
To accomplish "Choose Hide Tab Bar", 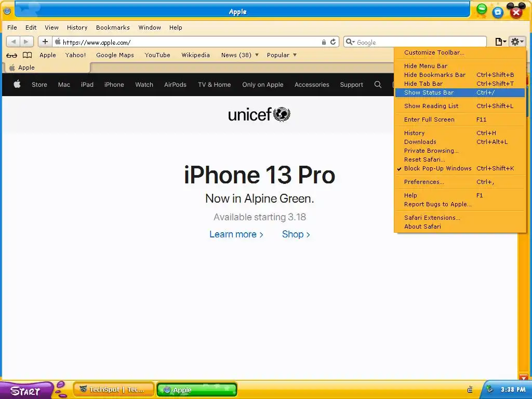I will coord(460,84).
